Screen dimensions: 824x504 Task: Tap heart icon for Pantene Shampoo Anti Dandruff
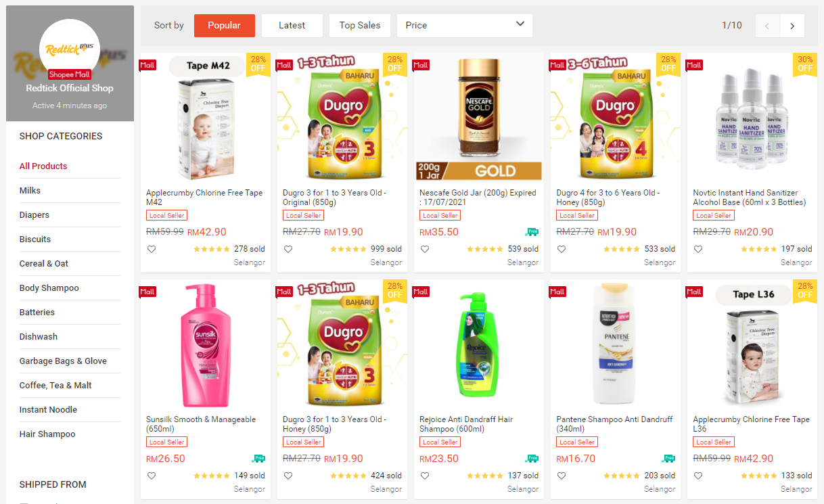click(x=562, y=476)
